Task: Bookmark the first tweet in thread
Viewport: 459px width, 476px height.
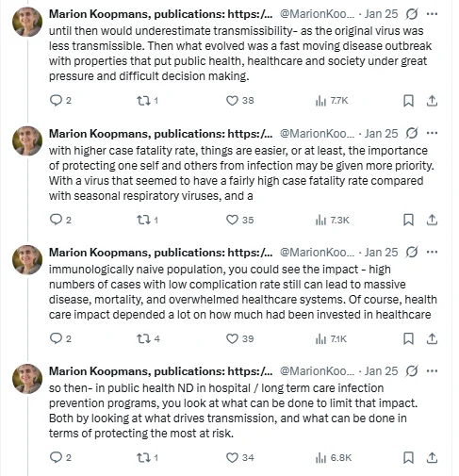Action: (x=408, y=101)
